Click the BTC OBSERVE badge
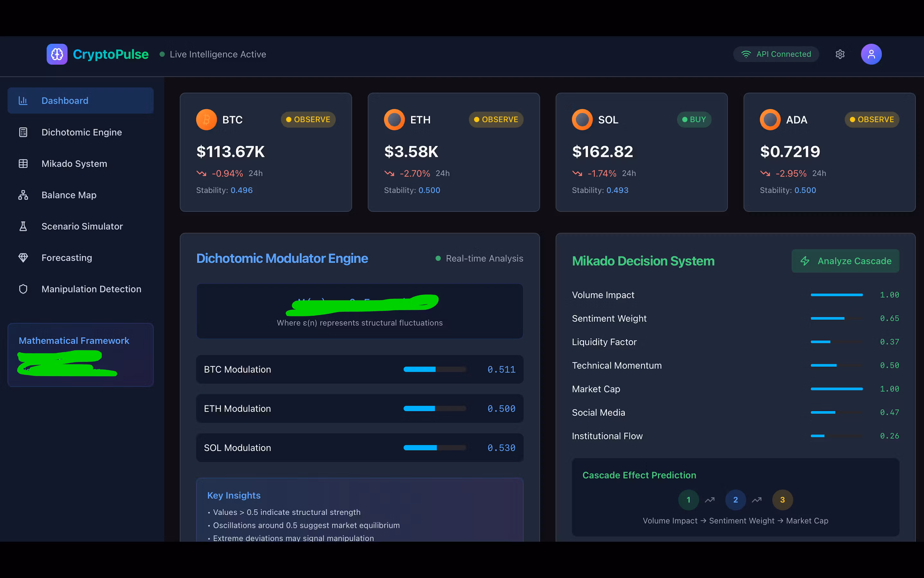Viewport: 924px width, 578px height. 308,120
